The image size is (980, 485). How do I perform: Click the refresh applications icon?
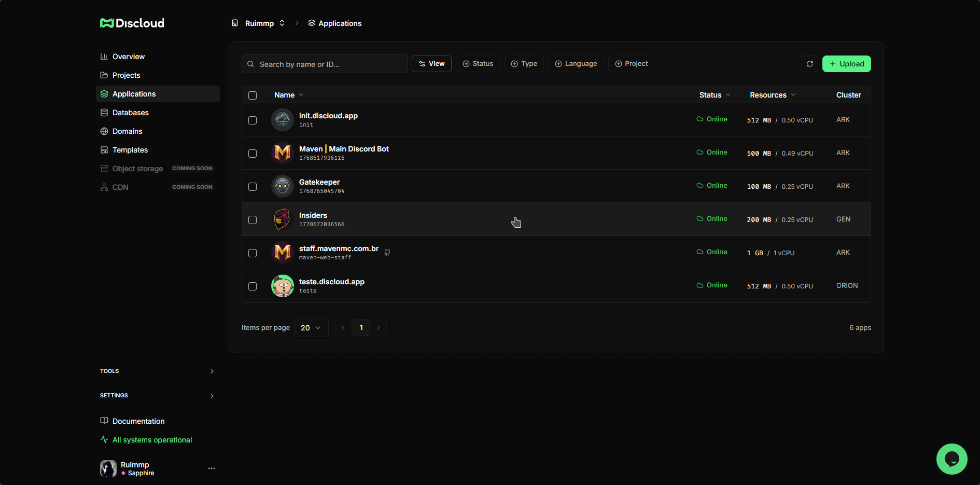(x=810, y=64)
